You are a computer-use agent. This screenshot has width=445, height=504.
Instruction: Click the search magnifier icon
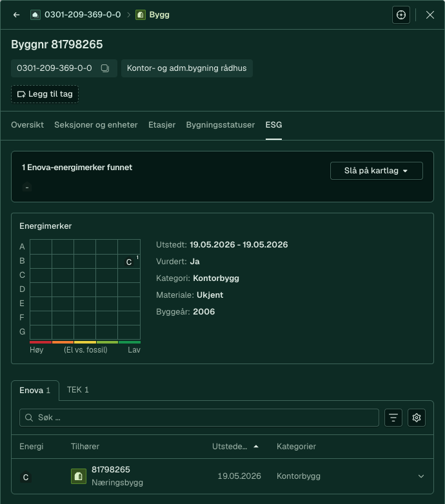pos(29,418)
